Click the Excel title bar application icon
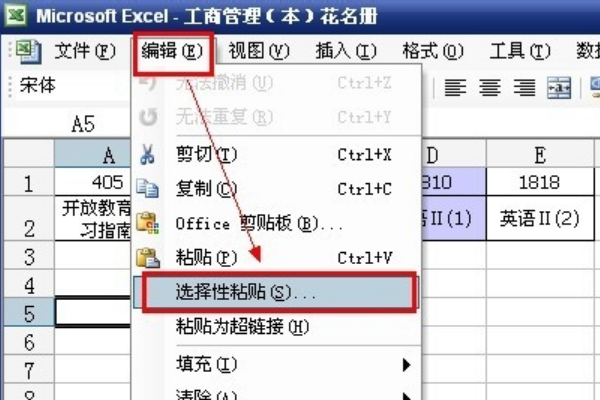The width and height of the screenshot is (600, 400). pyautogui.click(x=16, y=15)
